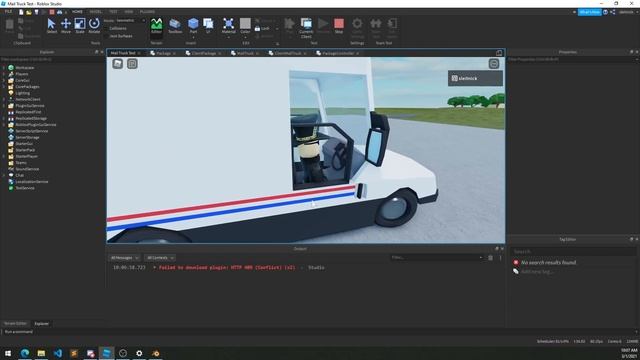The width and height of the screenshot is (640, 360).
Task: Select SoundService in Explorer
Action: click(x=27, y=169)
